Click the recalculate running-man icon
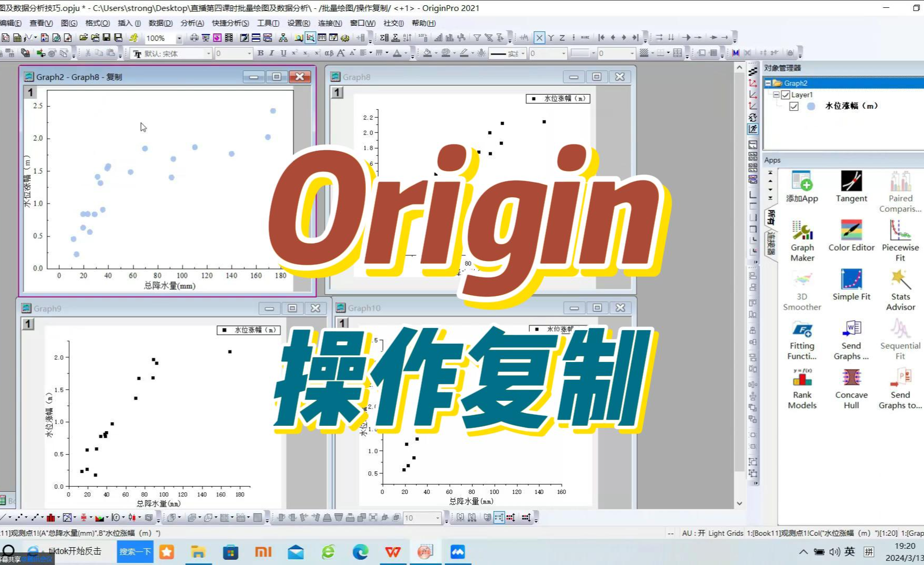 click(133, 38)
